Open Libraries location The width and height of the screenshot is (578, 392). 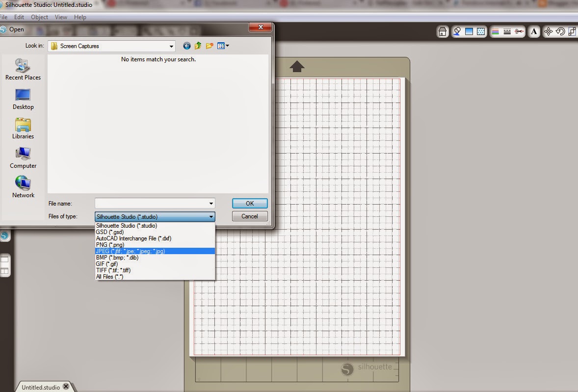23,129
